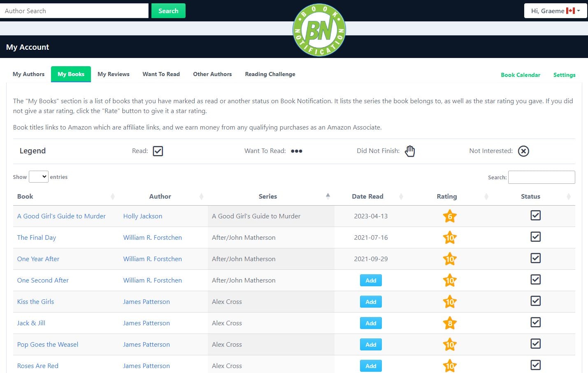Toggle read status for A Good Girl's Guide to Murder

[535, 215]
